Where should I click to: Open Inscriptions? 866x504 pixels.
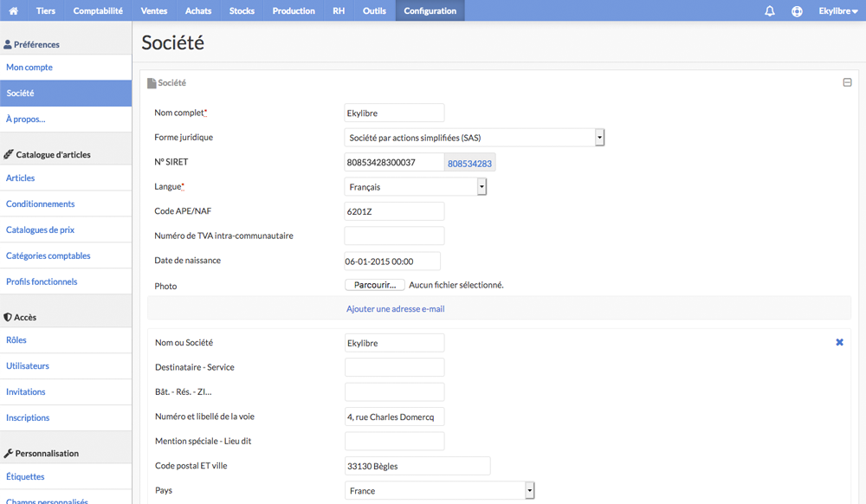(x=66, y=418)
